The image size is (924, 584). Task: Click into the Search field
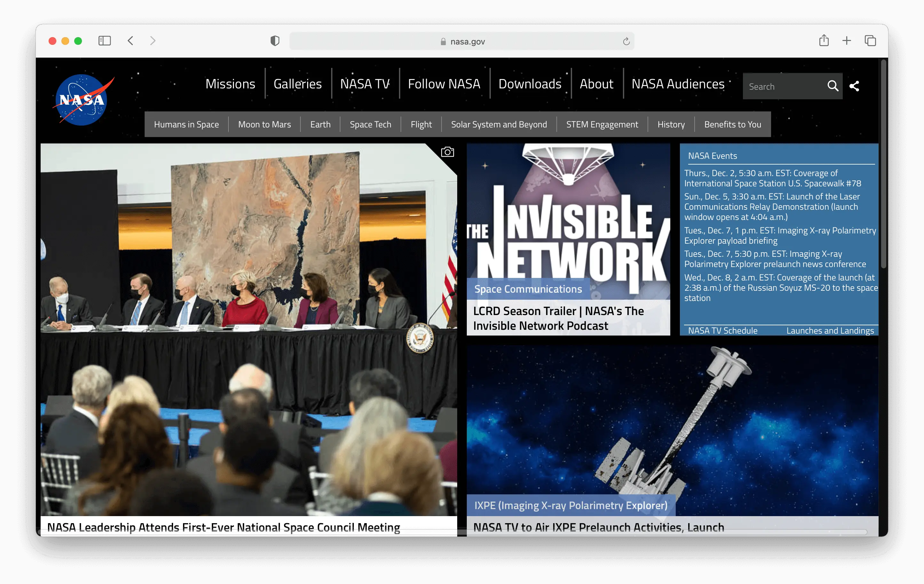click(783, 86)
